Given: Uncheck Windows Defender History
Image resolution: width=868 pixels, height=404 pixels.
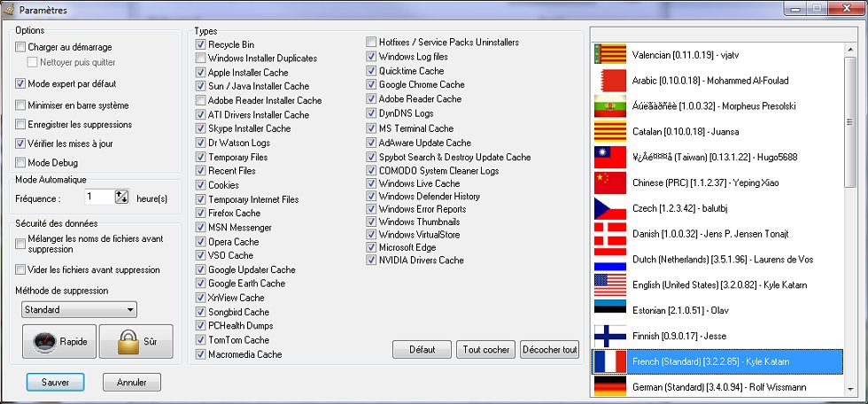Looking at the screenshot, I should click(x=371, y=197).
